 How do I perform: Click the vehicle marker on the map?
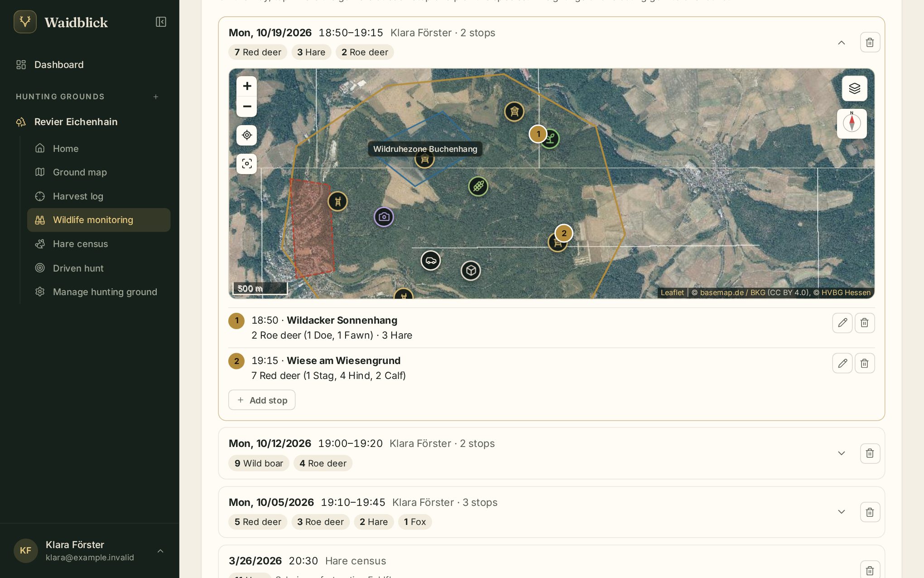[430, 261]
